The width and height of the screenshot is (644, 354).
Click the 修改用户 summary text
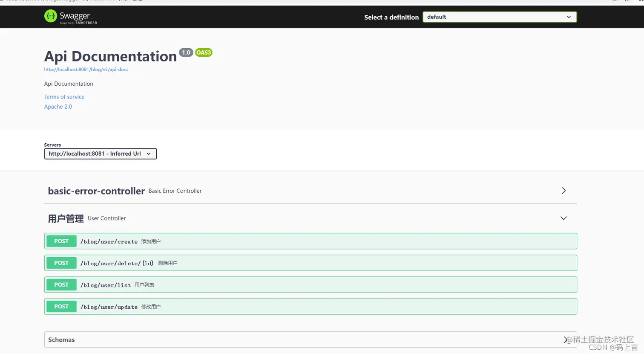click(x=151, y=307)
